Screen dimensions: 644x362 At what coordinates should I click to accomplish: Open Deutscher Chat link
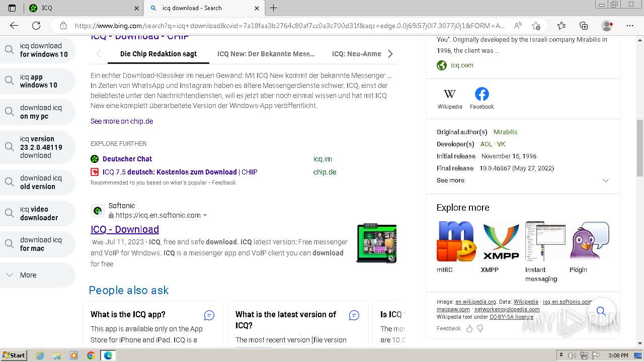pos(127,159)
